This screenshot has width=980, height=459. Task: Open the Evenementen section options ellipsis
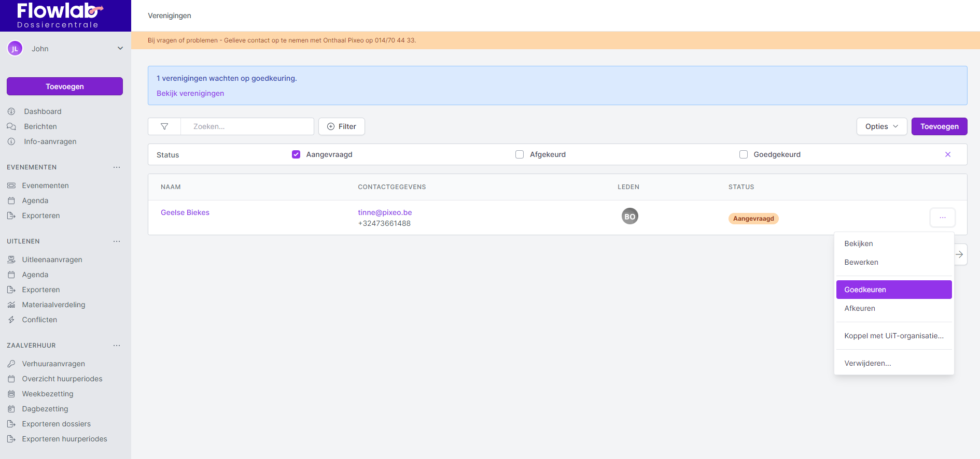pos(117,167)
